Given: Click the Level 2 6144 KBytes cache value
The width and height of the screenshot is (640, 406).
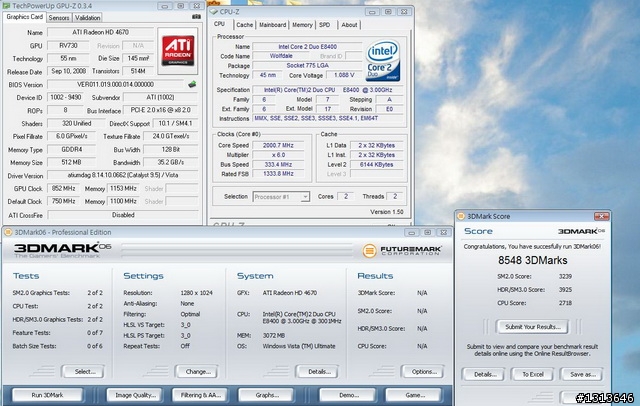Looking at the screenshot, I should pyautogui.click(x=376, y=164).
